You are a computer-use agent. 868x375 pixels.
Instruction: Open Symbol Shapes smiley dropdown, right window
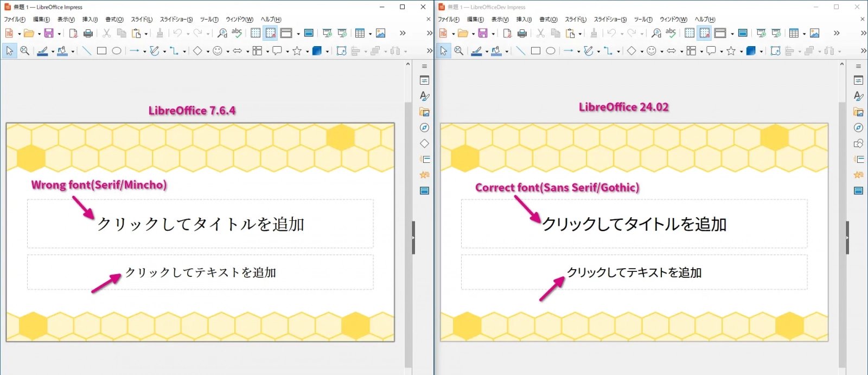point(662,51)
